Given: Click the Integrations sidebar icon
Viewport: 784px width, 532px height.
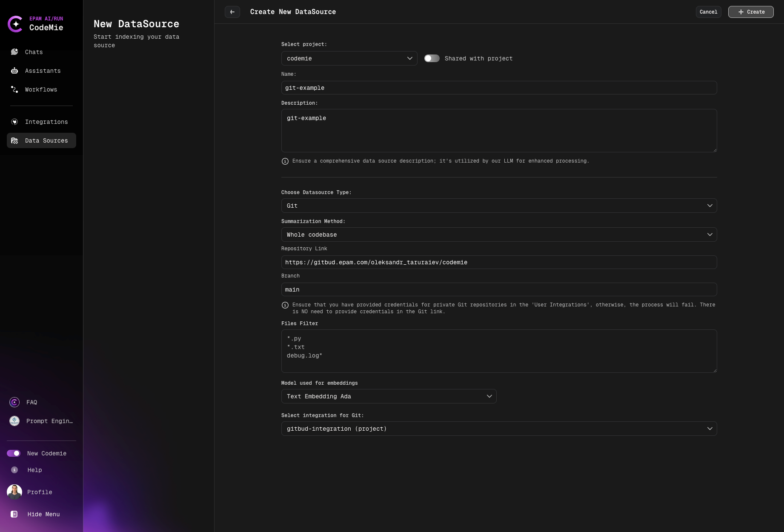Looking at the screenshot, I should tap(14, 122).
